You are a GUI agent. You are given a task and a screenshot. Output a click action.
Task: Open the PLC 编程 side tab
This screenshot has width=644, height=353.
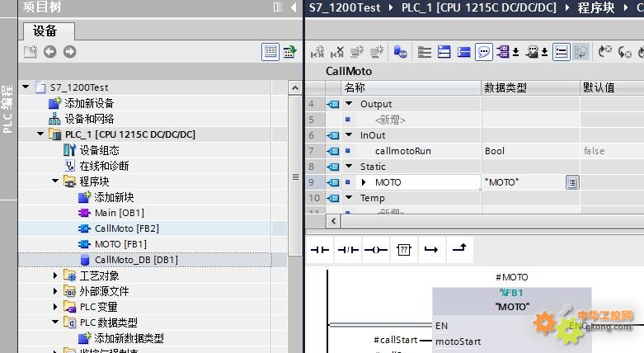click(x=7, y=109)
